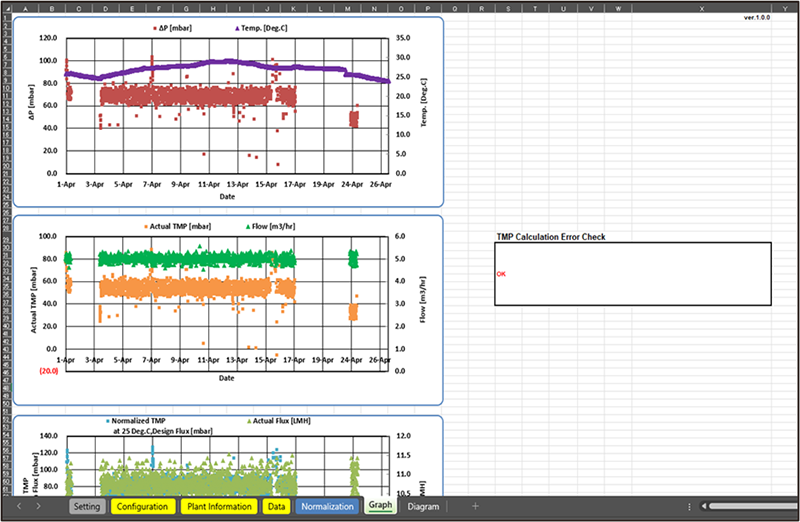Click the horizontal scrollbar thumb
Screen dimensions: 800x522
coord(750,507)
